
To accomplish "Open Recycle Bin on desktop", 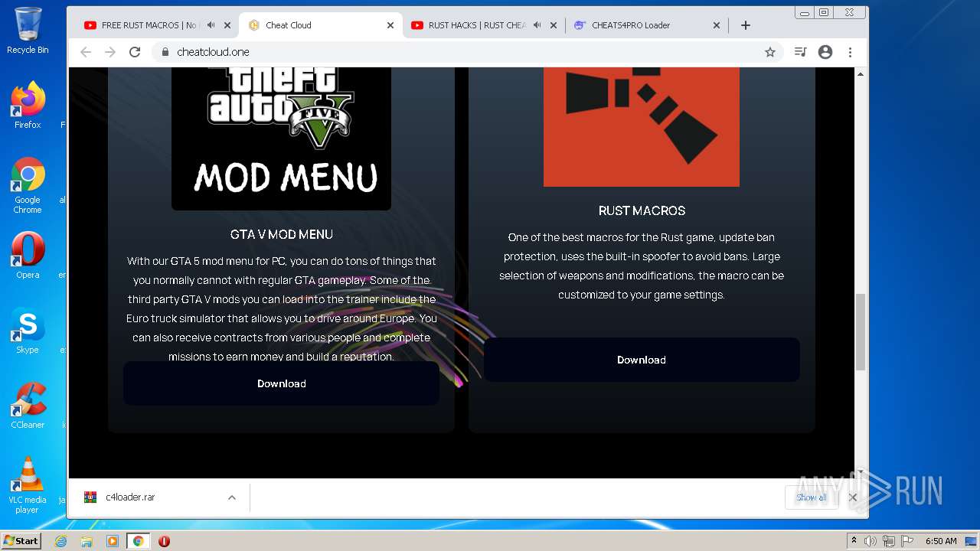I will [x=28, y=31].
